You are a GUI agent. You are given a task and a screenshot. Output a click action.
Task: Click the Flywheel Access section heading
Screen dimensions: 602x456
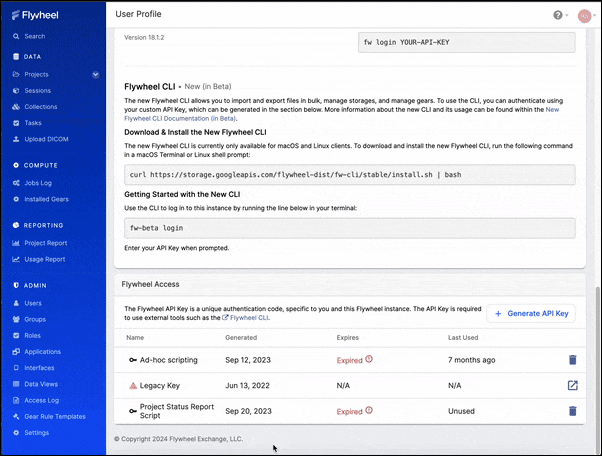[x=150, y=284]
